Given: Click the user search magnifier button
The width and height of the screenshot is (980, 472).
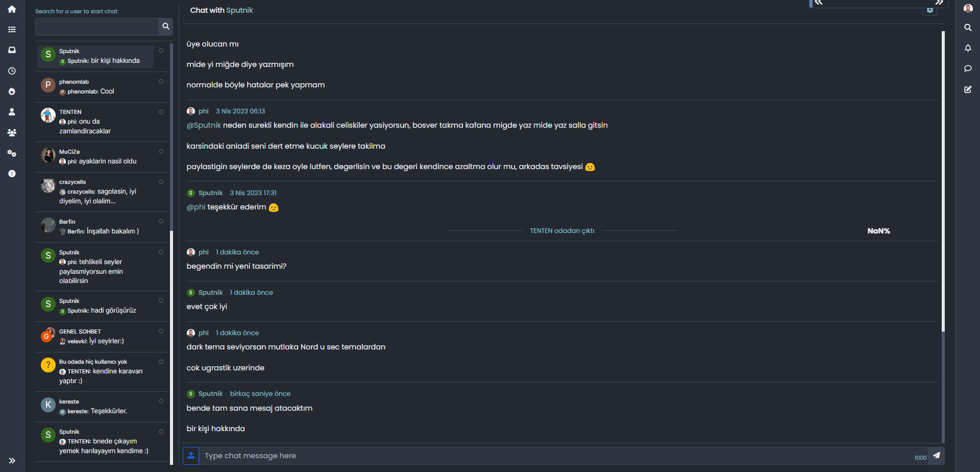Looking at the screenshot, I should click(165, 27).
